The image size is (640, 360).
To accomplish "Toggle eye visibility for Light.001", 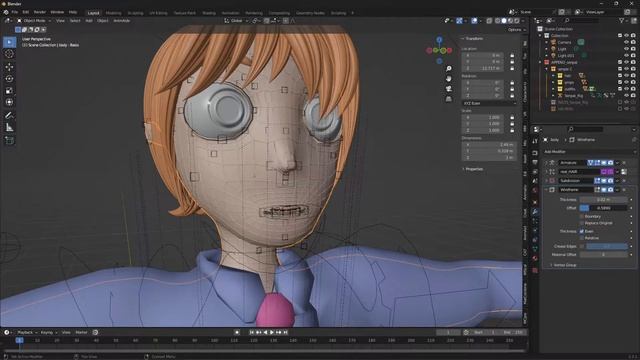I will [627, 55].
